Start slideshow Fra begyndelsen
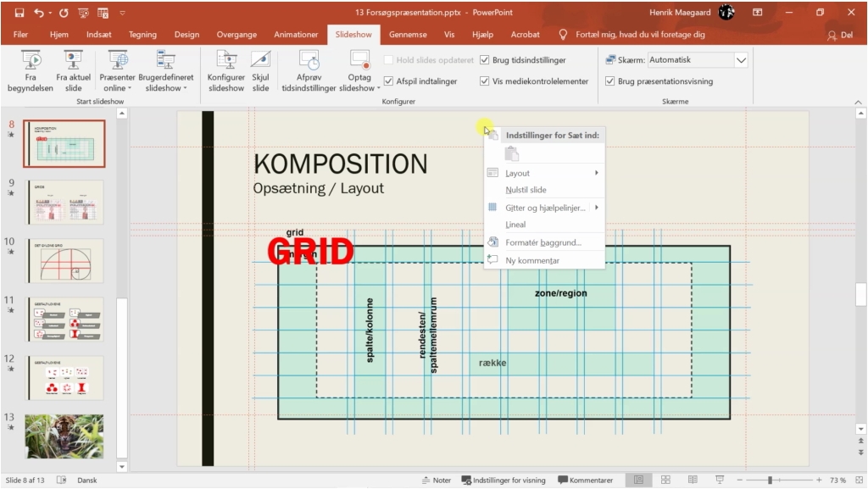Image resolution: width=868 pixels, height=489 pixels. pyautogui.click(x=31, y=71)
